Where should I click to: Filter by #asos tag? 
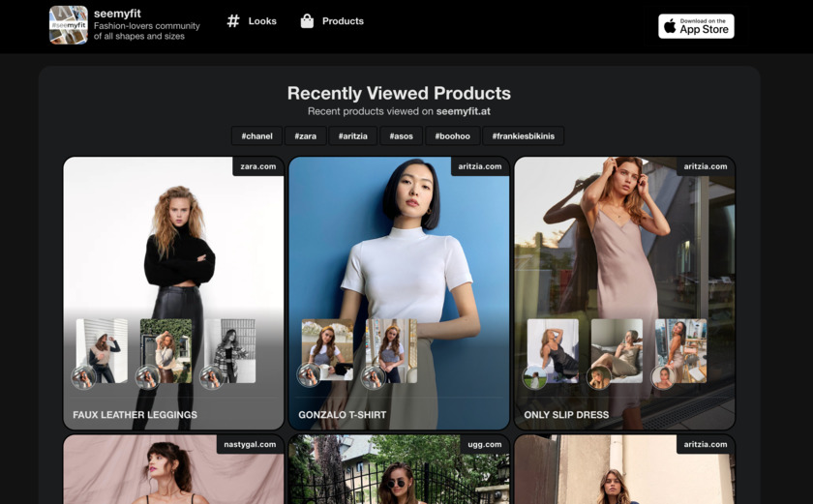click(x=401, y=136)
